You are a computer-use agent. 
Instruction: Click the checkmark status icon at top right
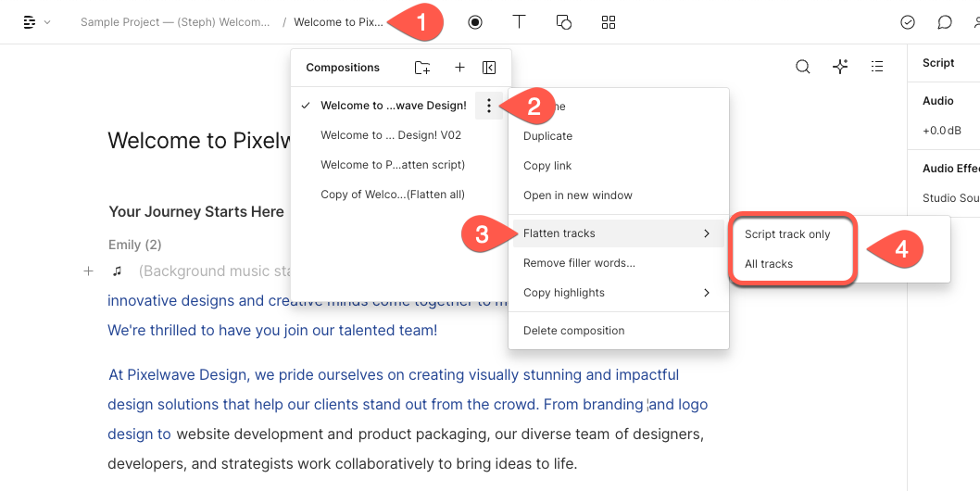tap(908, 22)
